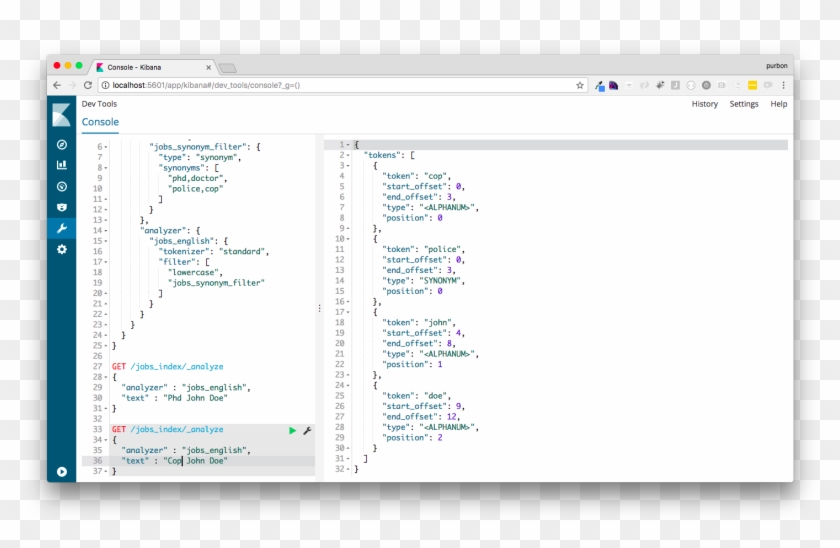
Task: Click the browser back arrow
Action: (x=57, y=85)
